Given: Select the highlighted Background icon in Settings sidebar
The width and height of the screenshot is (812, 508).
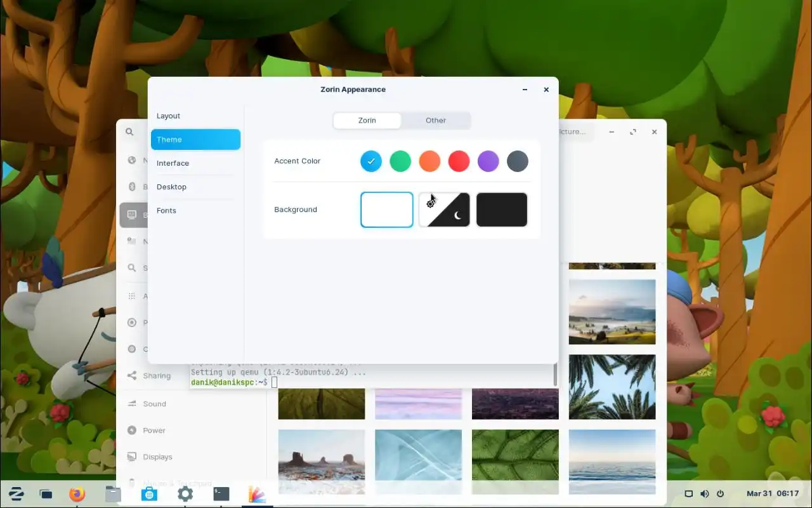Looking at the screenshot, I should (132, 215).
